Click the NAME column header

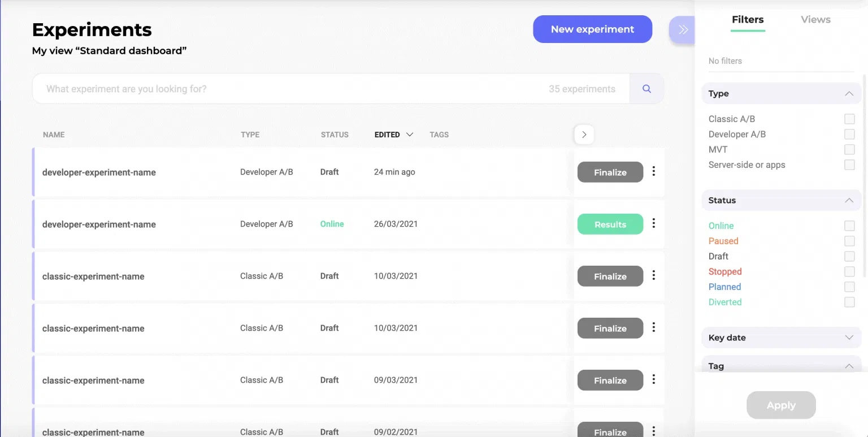(x=54, y=135)
